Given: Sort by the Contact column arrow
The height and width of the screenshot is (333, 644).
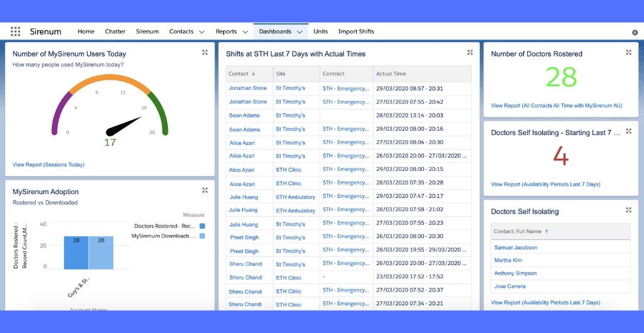Looking at the screenshot, I should coord(253,74).
